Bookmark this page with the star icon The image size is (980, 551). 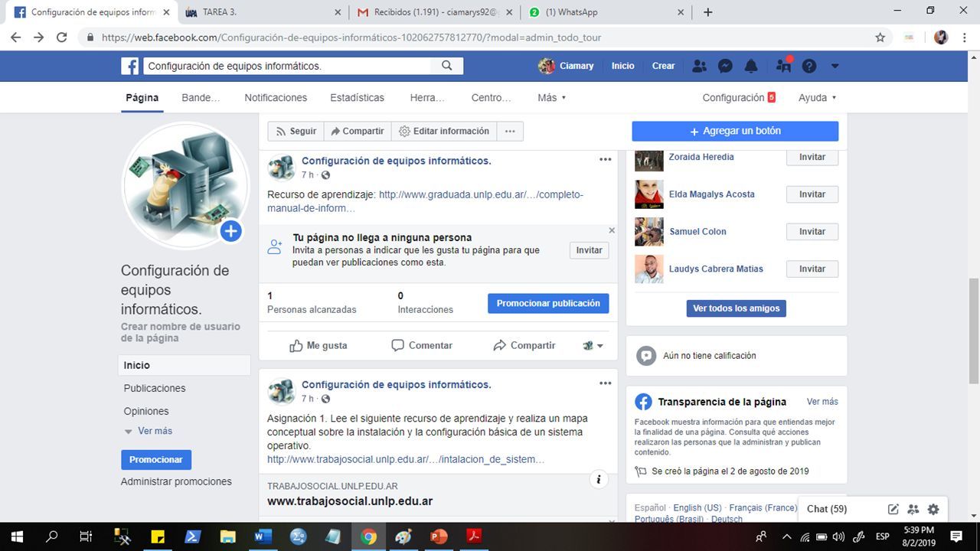tap(880, 37)
